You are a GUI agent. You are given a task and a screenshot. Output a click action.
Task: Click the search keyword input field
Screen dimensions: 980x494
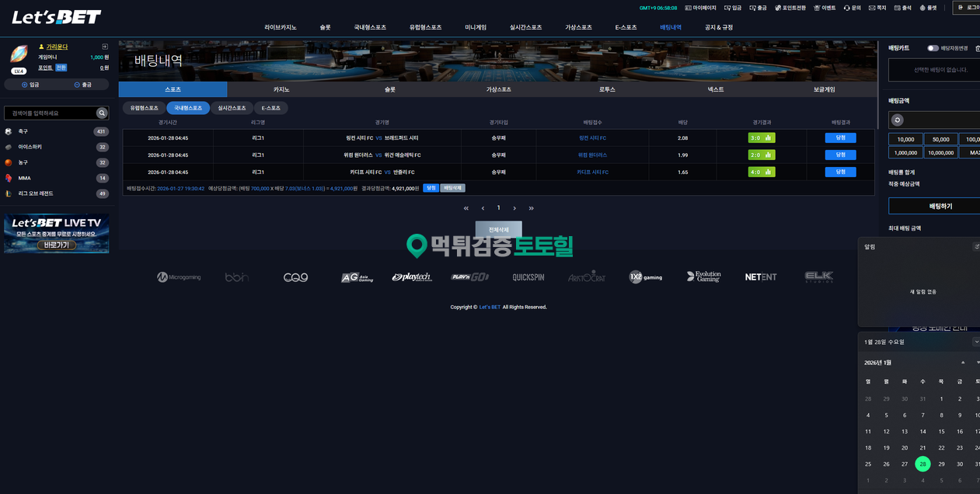pyautogui.click(x=51, y=113)
